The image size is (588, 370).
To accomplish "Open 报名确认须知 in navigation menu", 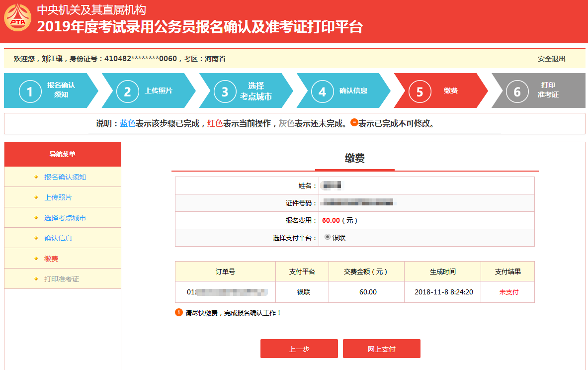I will pos(65,177).
